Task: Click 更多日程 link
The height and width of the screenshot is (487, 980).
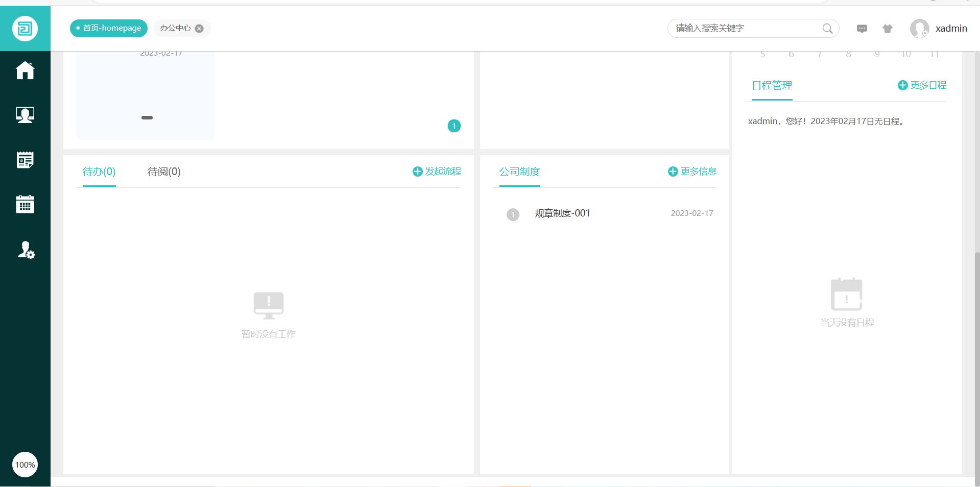Action: (x=928, y=85)
